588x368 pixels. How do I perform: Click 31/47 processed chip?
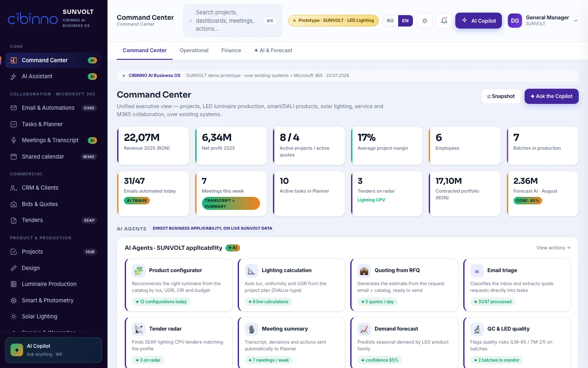click(x=493, y=302)
